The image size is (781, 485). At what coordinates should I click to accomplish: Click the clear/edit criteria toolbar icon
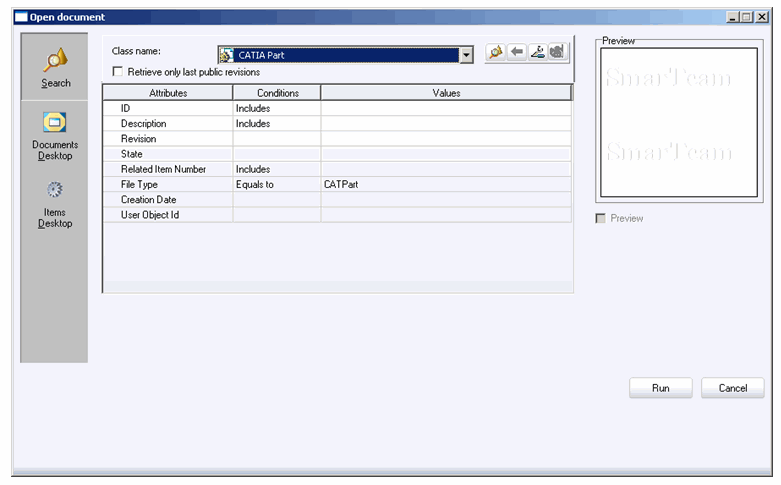(537, 53)
